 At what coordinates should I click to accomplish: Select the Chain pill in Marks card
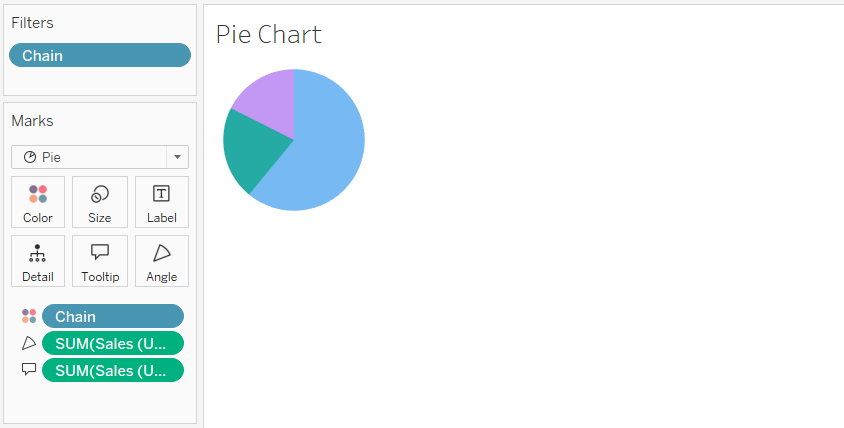(112, 316)
